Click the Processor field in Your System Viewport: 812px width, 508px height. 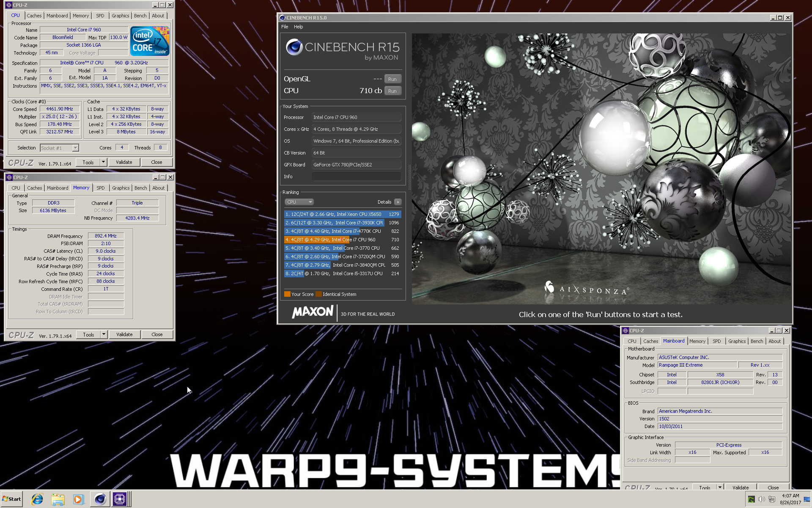point(357,117)
